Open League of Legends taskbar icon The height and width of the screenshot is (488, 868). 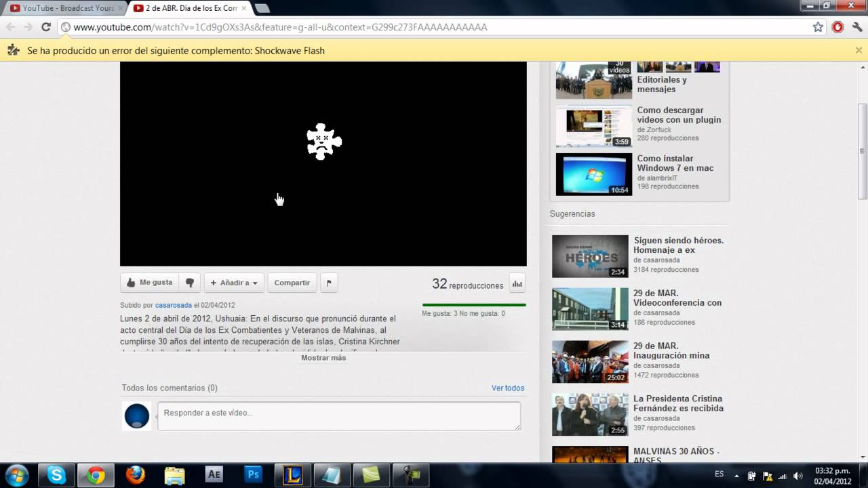[x=292, y=475]
